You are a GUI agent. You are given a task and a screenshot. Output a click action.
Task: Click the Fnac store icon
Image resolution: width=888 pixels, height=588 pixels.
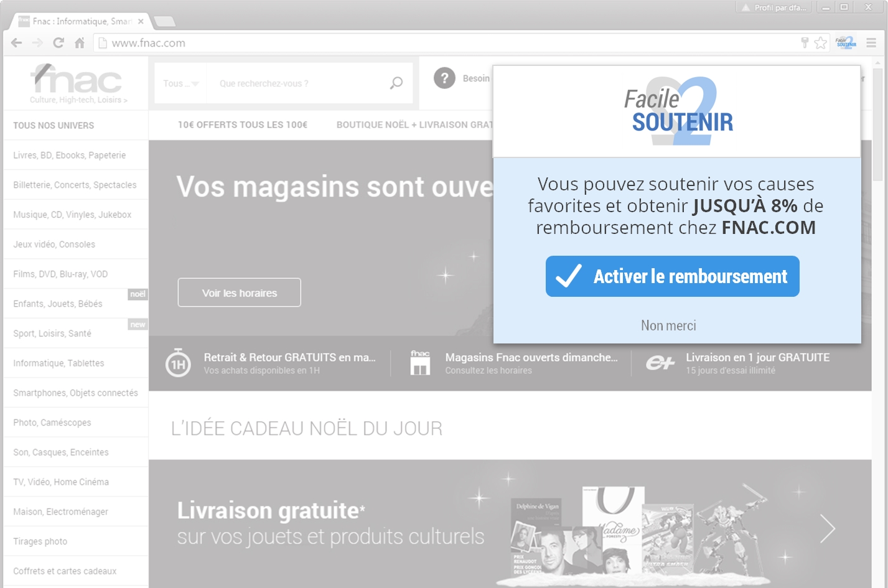(x=420, y=362)
